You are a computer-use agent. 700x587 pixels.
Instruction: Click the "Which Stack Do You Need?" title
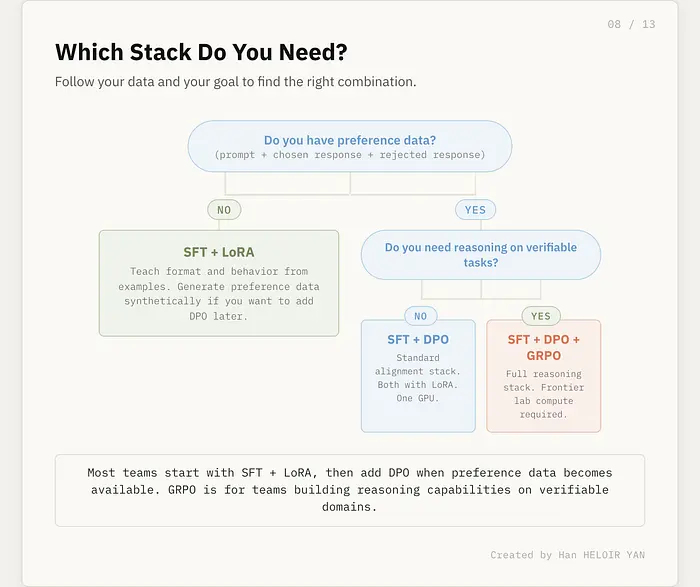(201, 52)
